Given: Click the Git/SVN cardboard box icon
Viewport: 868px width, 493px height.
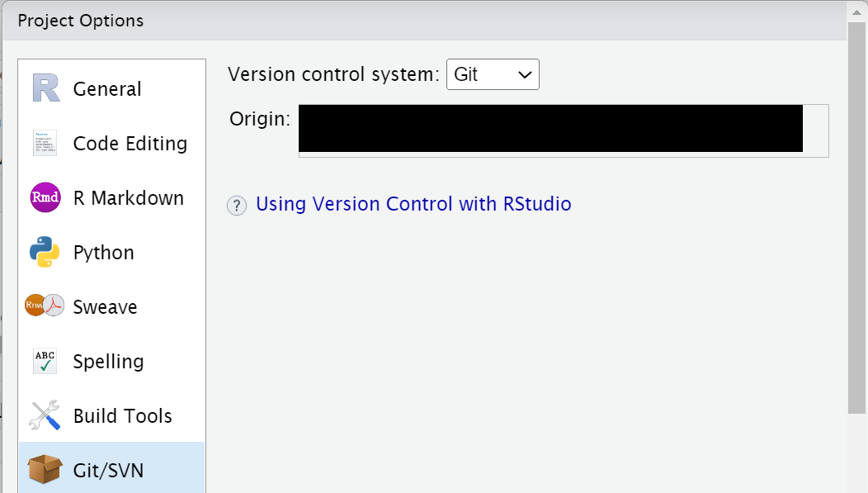Looking at the screenshot, I should point(45,469).
